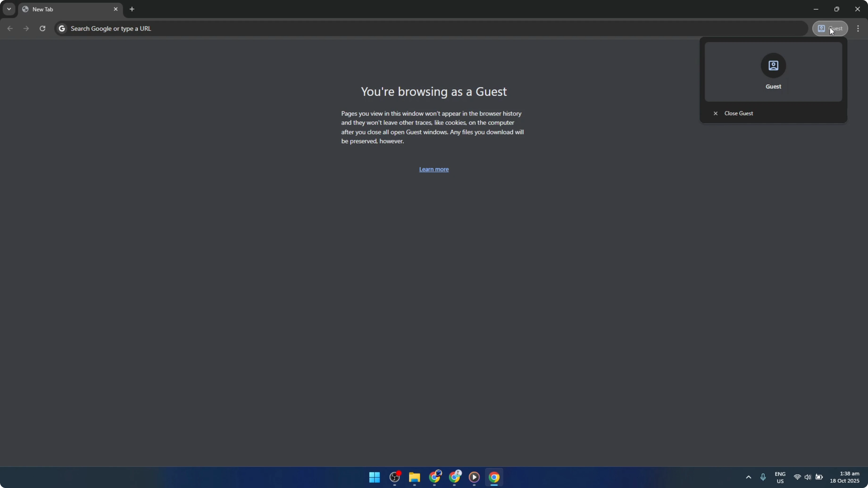This screenshot has height=488, width=868.
Task: Open Wi-Fi settings from the system tray
Action: pos(797,478)
